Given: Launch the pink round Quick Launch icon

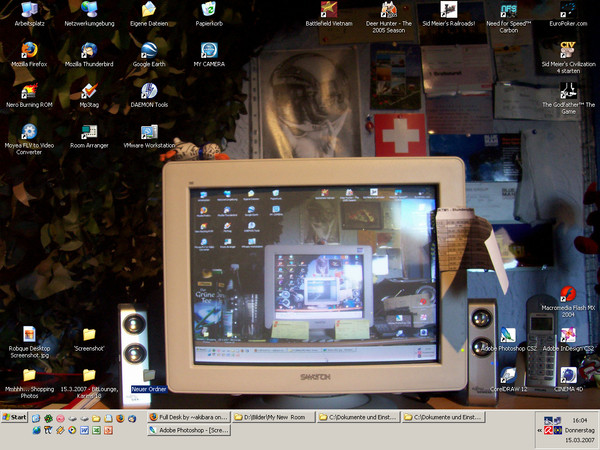Looking at the screenshot, I should (x=60, y=419).
